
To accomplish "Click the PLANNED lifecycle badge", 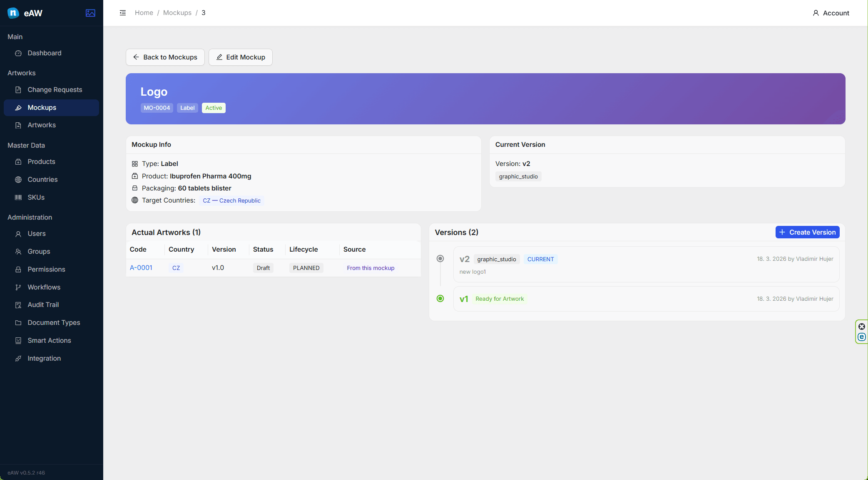I will tap(306, 268).
